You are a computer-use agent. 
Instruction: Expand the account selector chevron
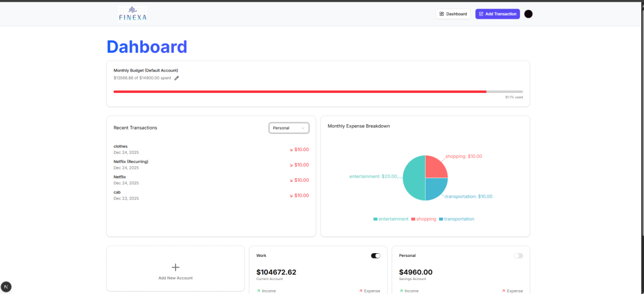point(303,128)
